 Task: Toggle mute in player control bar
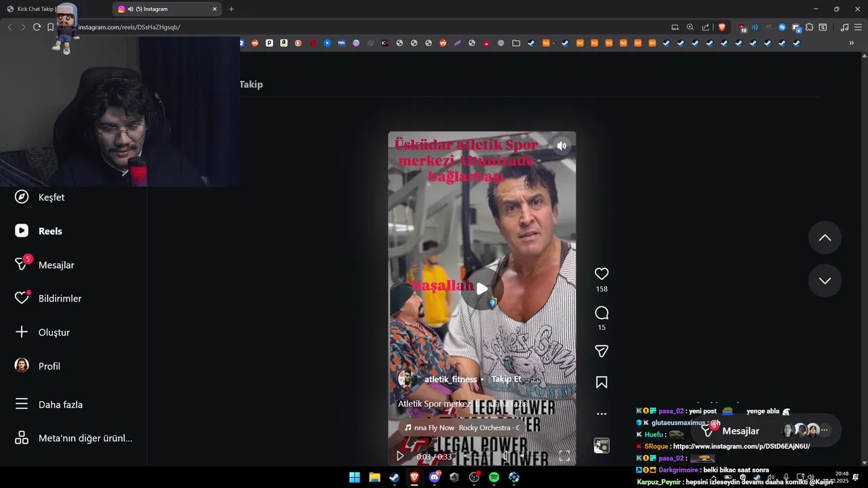[x=505, y=456]
